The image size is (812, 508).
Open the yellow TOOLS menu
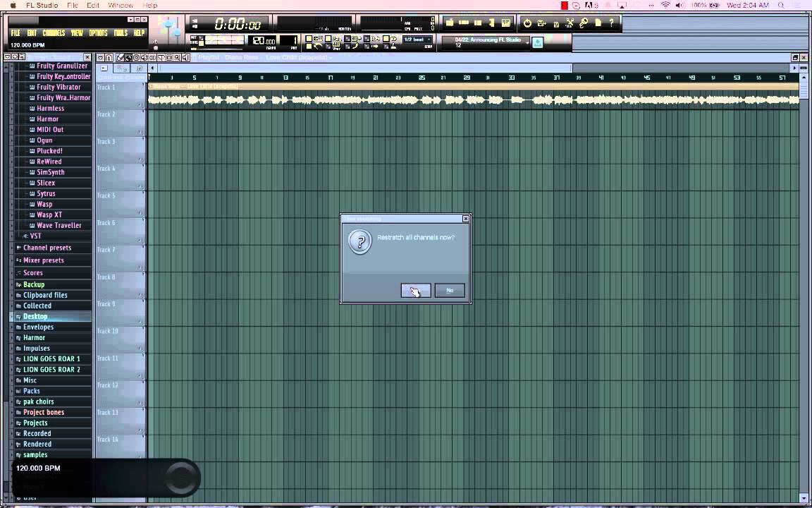(x=121, y=32)
